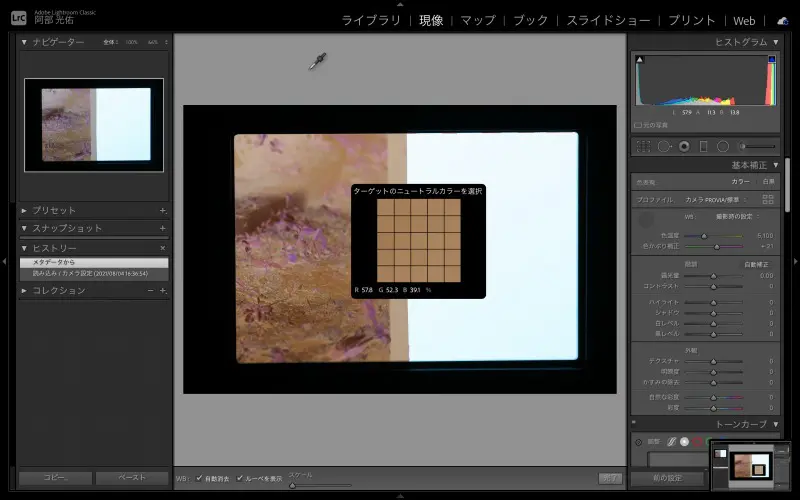Screen dimensions: 800x500
Task: Collapse the ヒストグラム panel
Action: click(x=776, y=42)
